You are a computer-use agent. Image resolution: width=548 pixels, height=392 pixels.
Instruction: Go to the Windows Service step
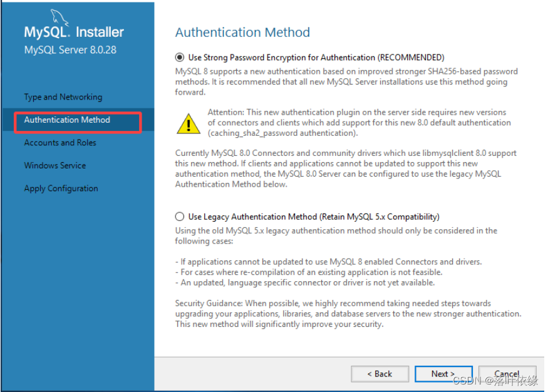coord(55,165)
